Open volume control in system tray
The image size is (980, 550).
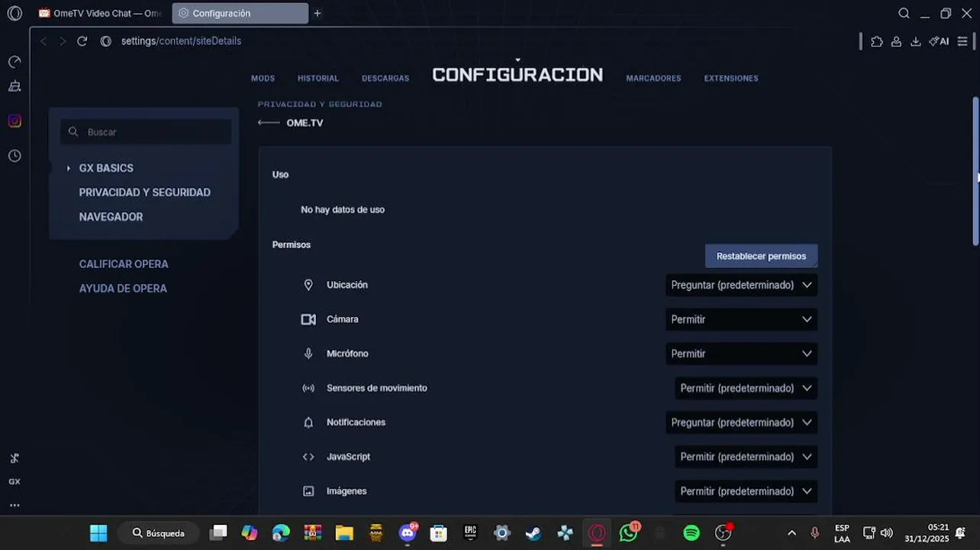(886, 533)
